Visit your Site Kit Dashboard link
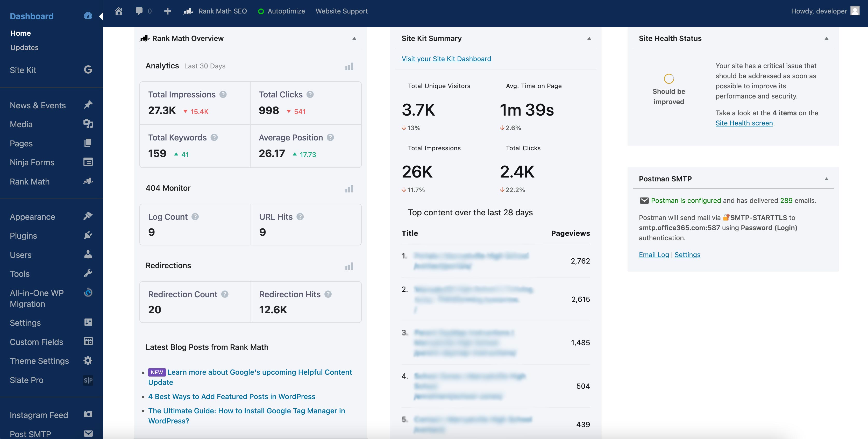This screenshot has width=868, height=439. point(446,59)
